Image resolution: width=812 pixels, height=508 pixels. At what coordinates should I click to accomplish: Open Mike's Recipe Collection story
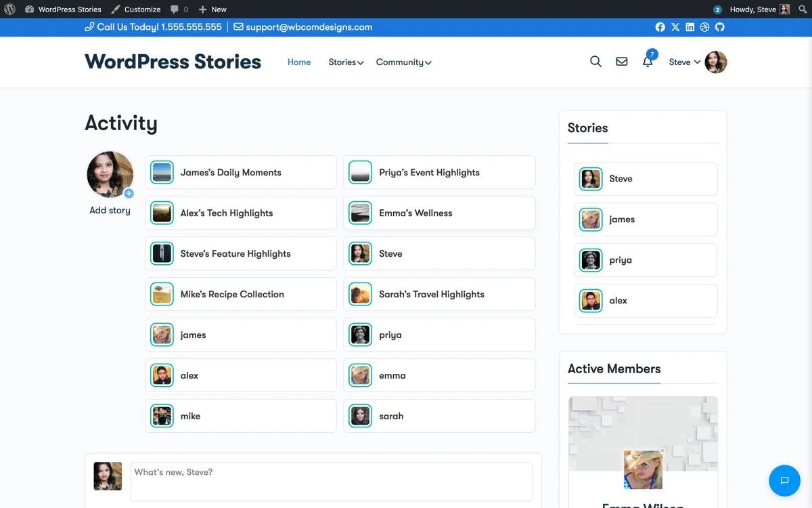point(240,295)
